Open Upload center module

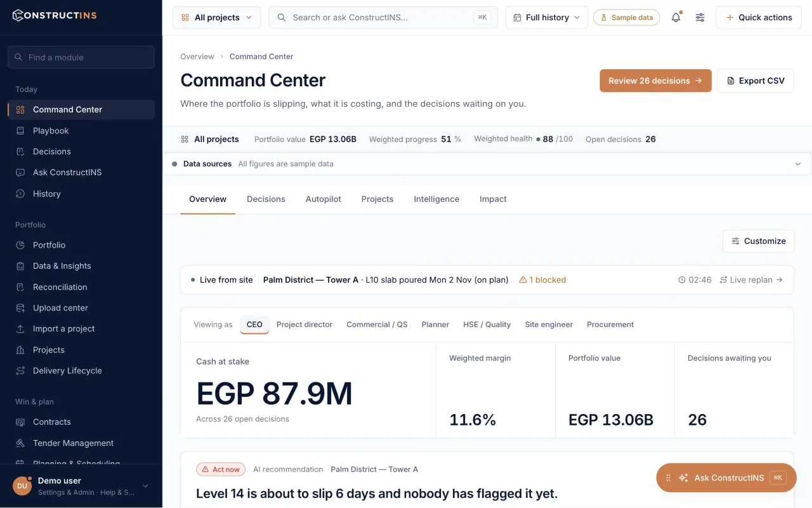tap(81, 308)
